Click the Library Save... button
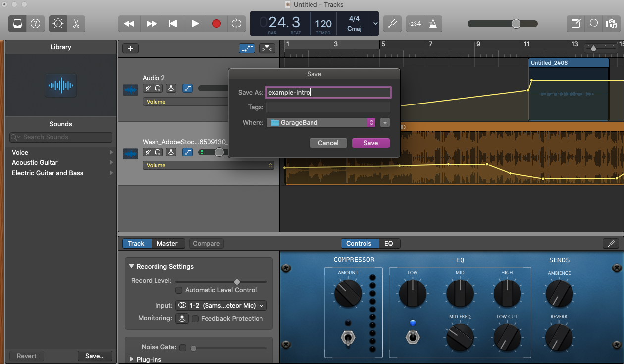 tap(95, 356)
